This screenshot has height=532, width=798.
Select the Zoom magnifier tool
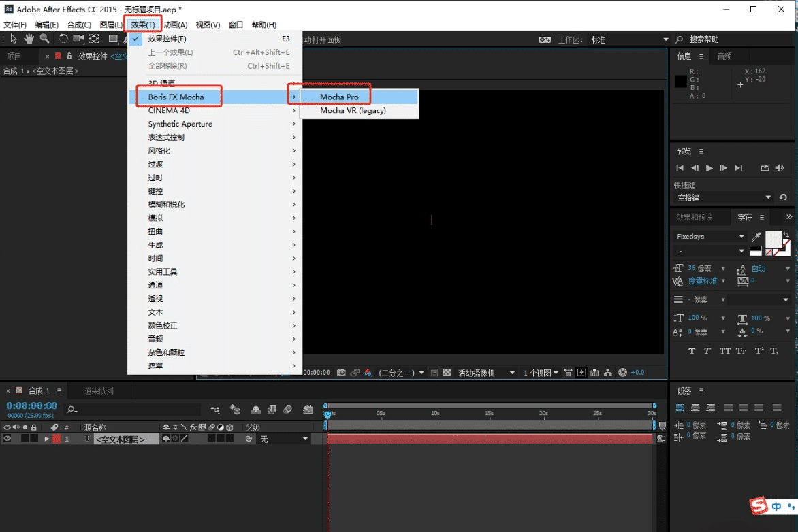click(x=44, y=39)
